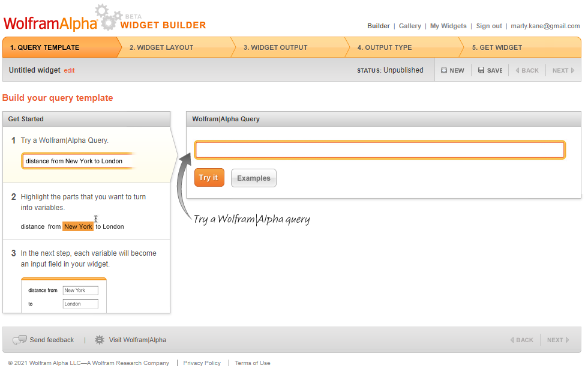The height and width of the screenshot is (368, 588).
Task: Click 'STATUS: Unpublished' text
Action: click(390, 70)
